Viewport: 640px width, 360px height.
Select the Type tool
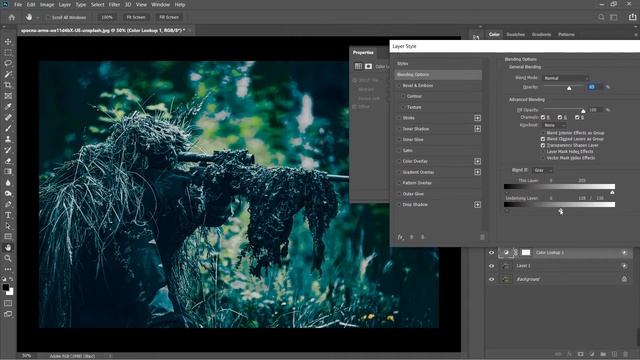8,215
